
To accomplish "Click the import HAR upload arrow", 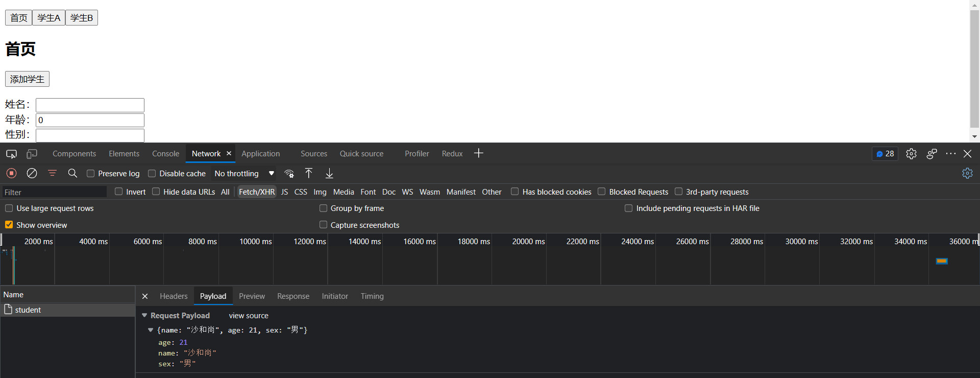I will (309, 173).
